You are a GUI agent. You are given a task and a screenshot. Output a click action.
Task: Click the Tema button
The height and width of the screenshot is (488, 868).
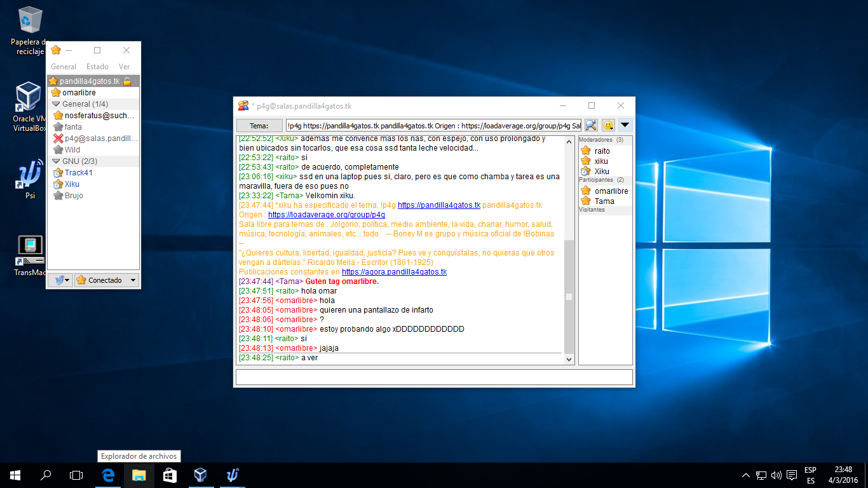coord(259,126)
